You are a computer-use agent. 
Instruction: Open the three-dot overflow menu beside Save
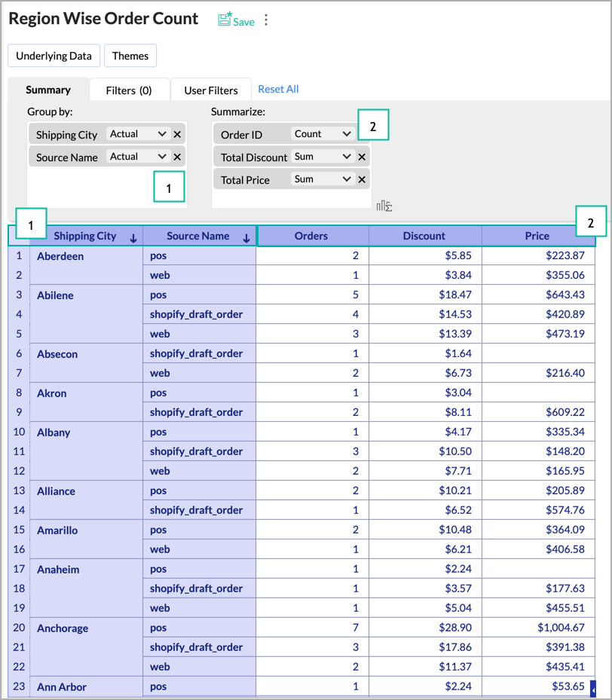(x=265, y=20)
